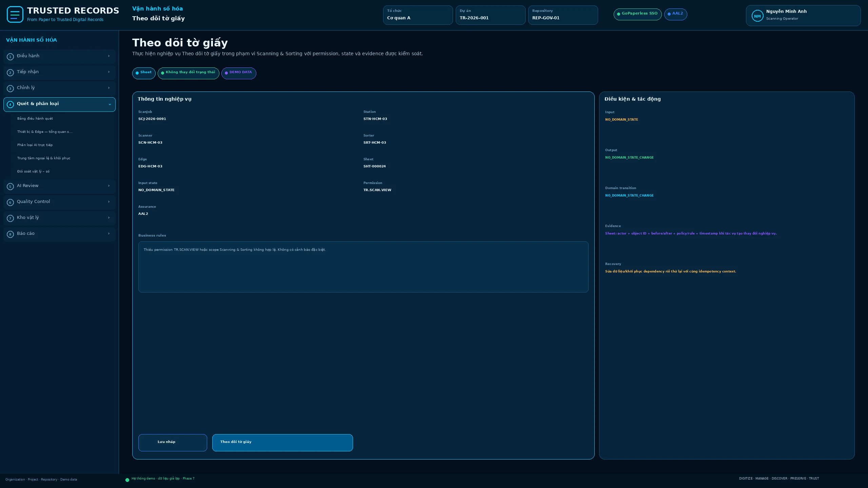Open the Tổ chức Cơ quan A selector

point(418,15)
